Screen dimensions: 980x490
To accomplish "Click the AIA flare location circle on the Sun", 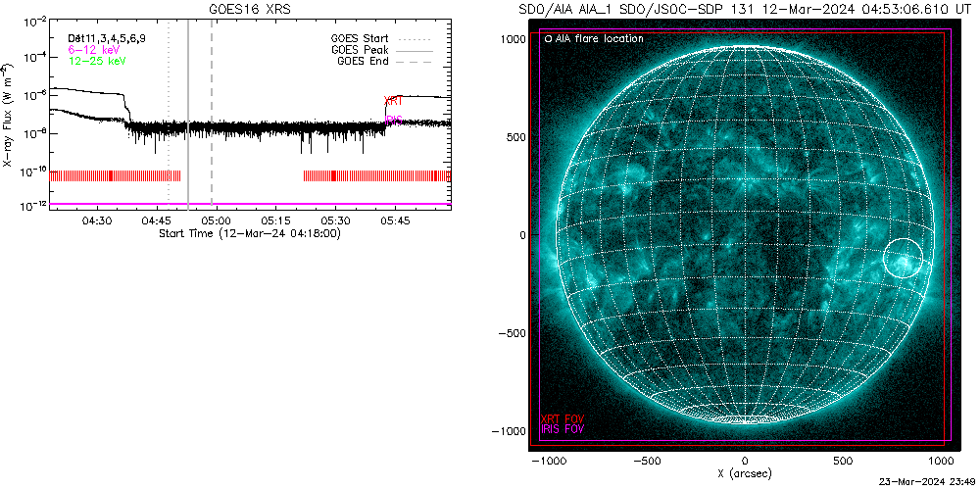I will [x=903, y=258].
